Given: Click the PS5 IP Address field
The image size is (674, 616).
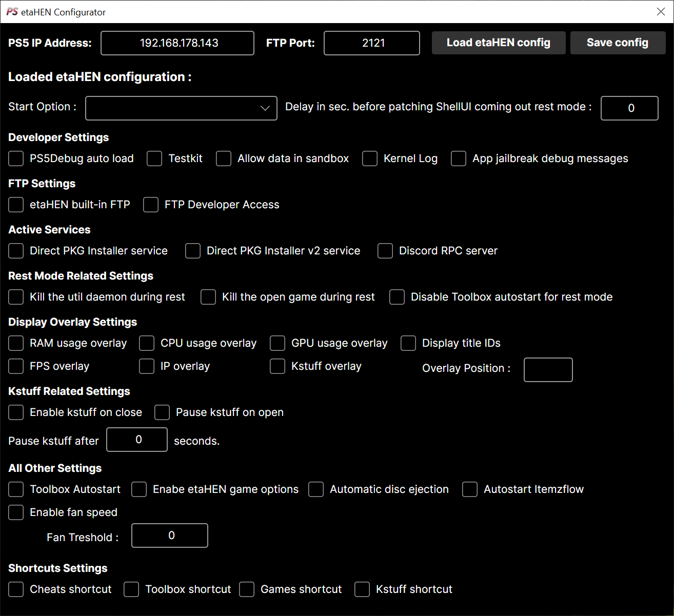Looking at the screenshot, I should [x=177, y=43].
